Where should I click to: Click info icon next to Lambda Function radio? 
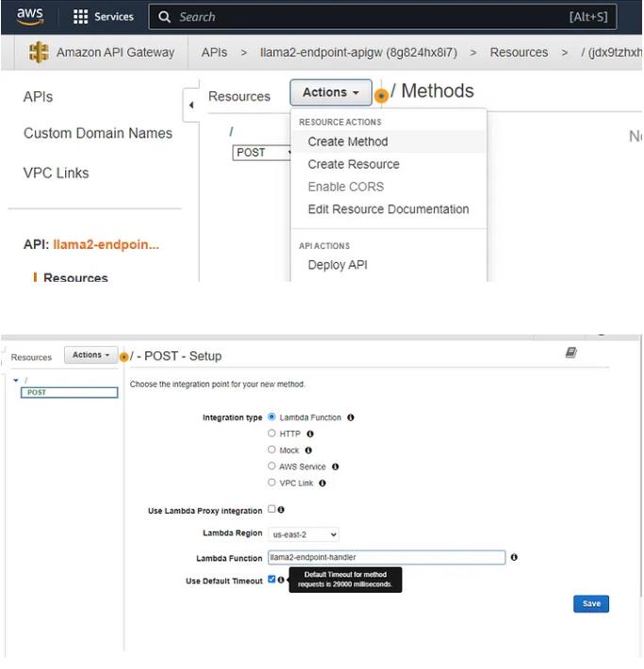pos(351,417)
